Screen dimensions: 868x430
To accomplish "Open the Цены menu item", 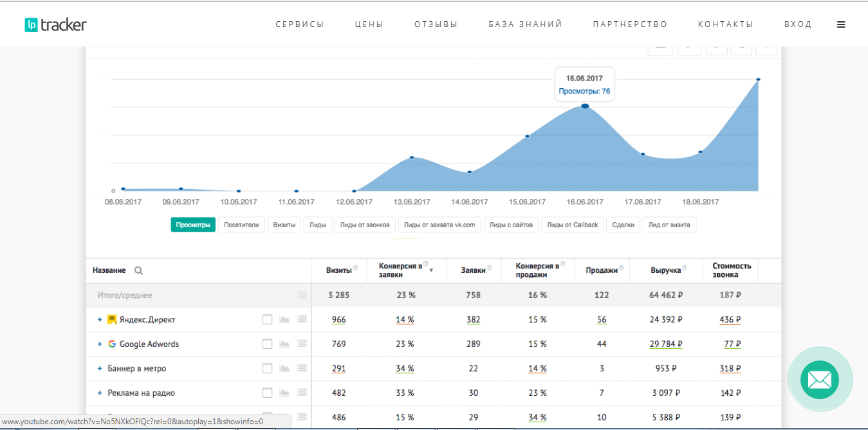I will coord(369,24).
